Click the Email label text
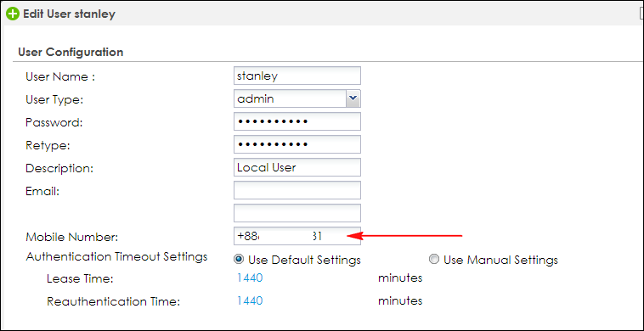The image size is (644, 331). (x=42, y=191)
